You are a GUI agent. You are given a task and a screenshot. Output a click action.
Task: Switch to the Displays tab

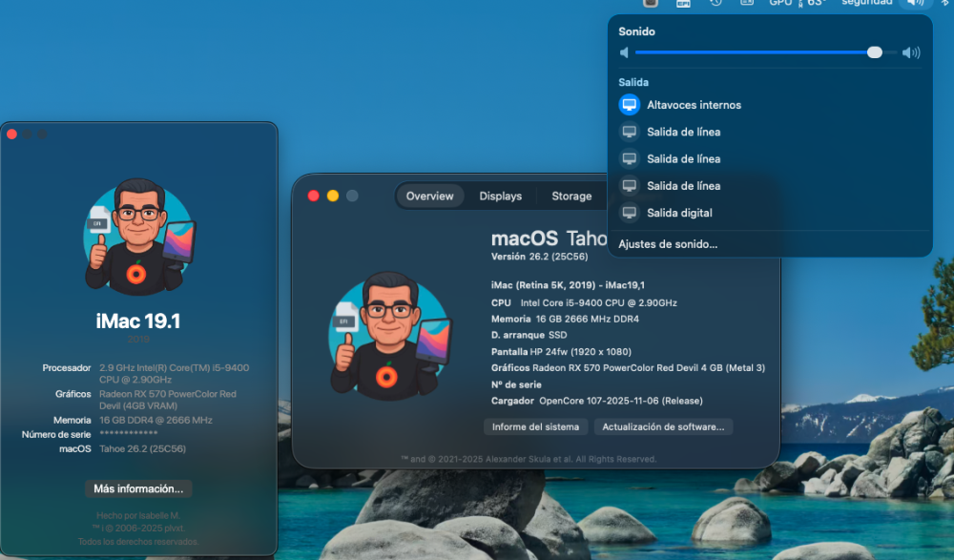(x=500, y=196)
